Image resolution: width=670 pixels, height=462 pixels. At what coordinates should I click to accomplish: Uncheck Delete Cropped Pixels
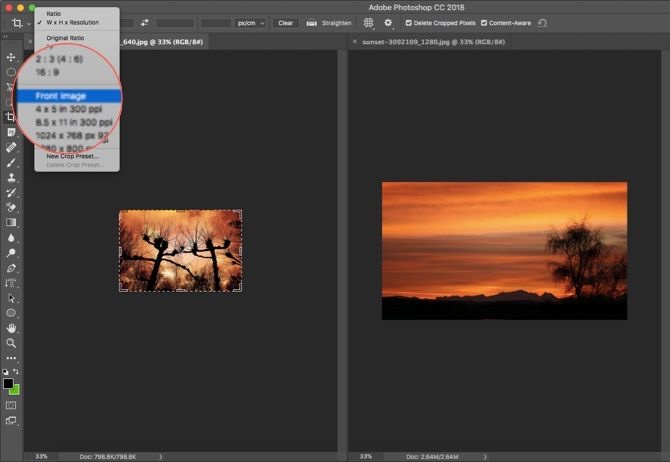pyautogui.click(x=410, y=22)
